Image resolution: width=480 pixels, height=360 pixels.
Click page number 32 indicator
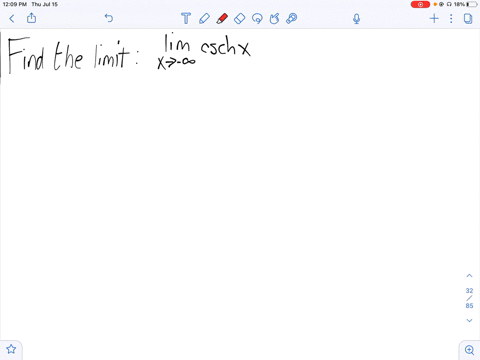pos(469,291)
